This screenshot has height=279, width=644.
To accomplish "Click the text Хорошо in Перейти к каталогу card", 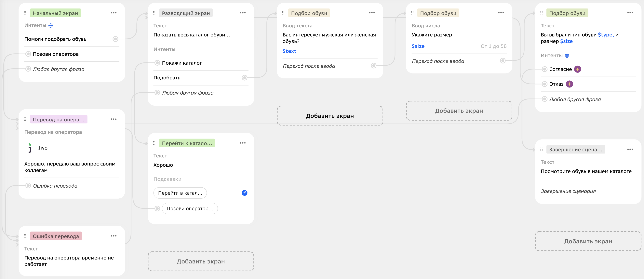I will pyautogui.click(x=163, y=165).
